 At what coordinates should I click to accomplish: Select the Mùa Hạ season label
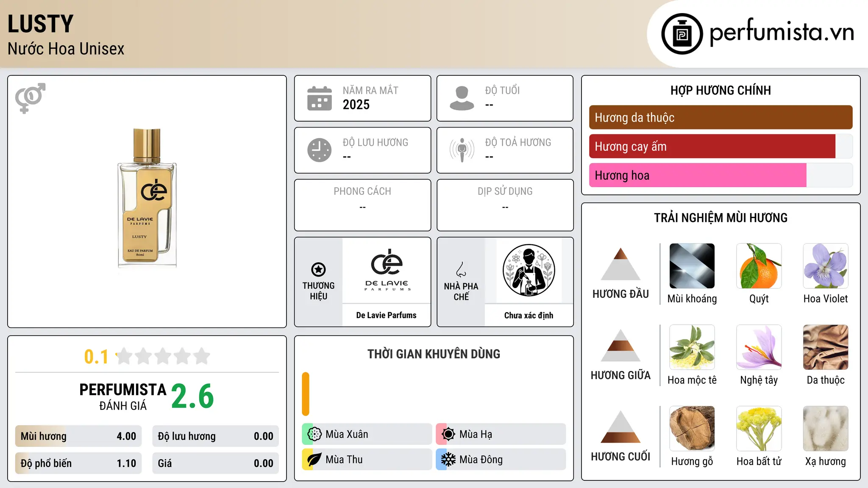(x=476, y=434)
